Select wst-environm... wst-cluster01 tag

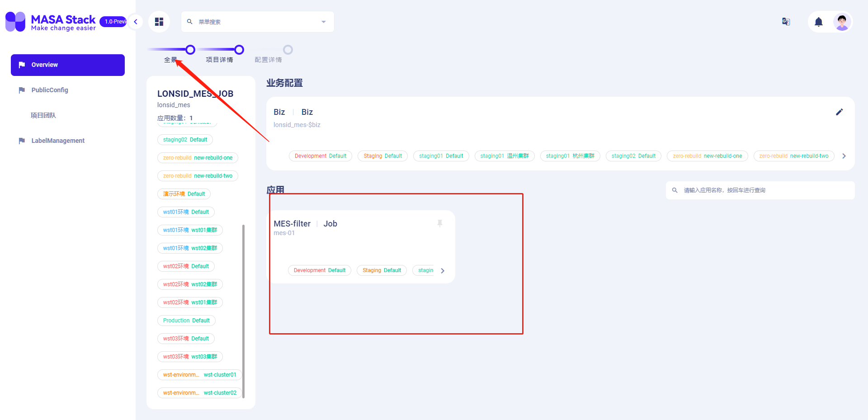click(x=199, y=375)
